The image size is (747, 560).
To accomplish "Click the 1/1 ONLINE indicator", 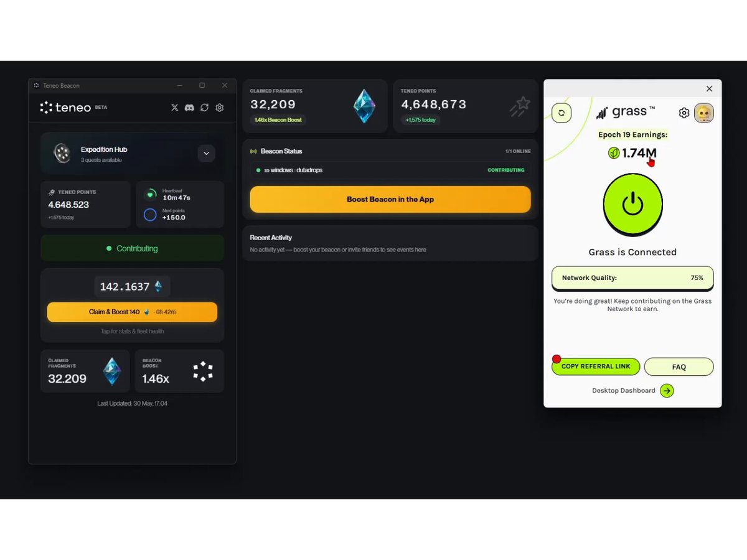I will (x=518, y=151).
